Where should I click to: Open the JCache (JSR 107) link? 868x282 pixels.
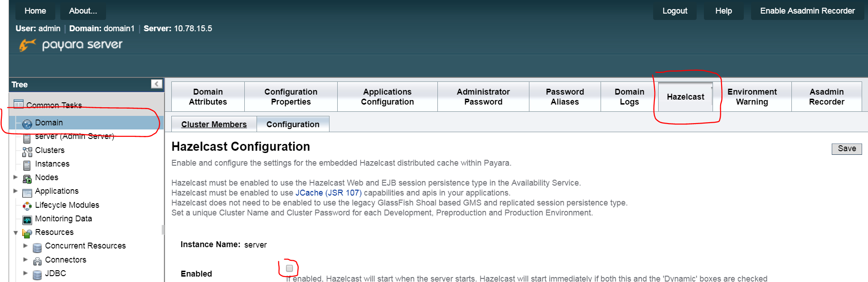pyautogui.click(x=329, y=193)
